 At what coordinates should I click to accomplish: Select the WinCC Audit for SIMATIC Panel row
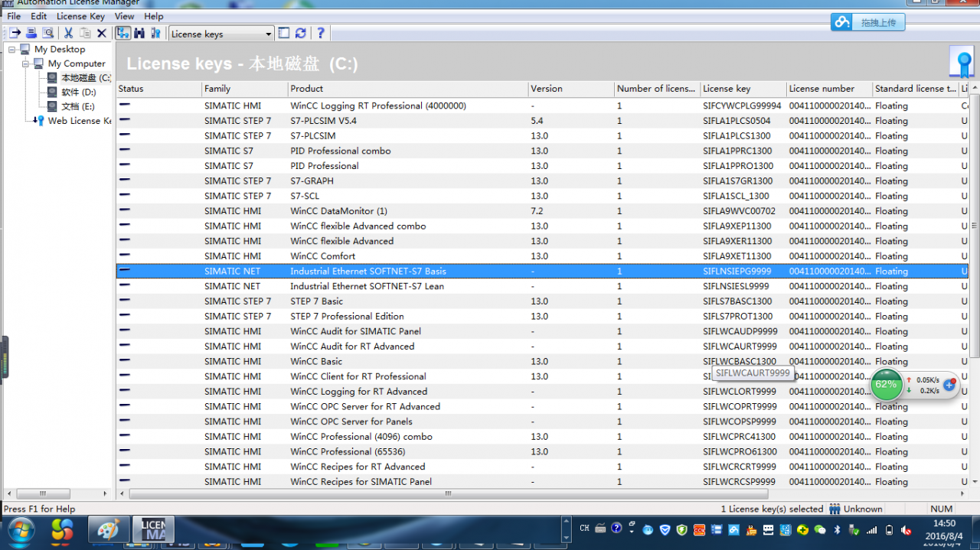(544, 331)
